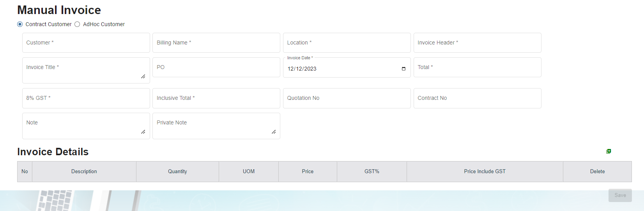Open the Location dropdown field
The image size is (644, 211).
coord(347,43)
